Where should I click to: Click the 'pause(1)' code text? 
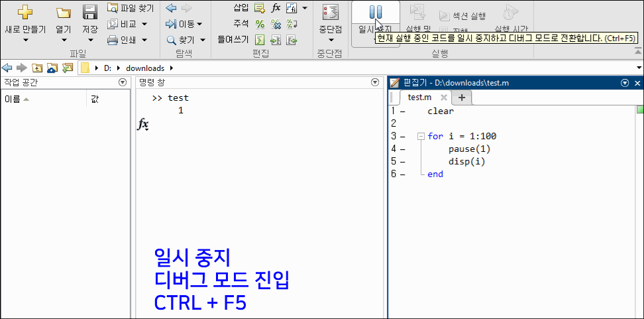coord(470,149)
